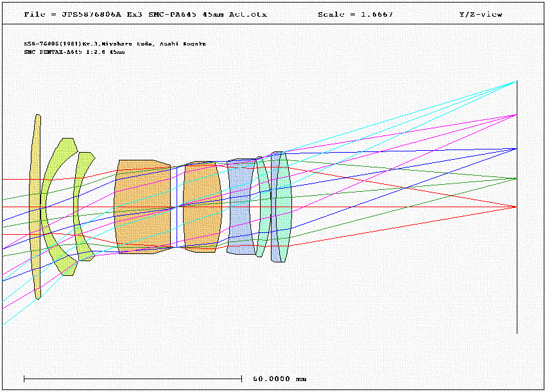Click the "60.0000 mm" scale label
This screenshot has height=392, width=545.
click(x=279, y=379)
